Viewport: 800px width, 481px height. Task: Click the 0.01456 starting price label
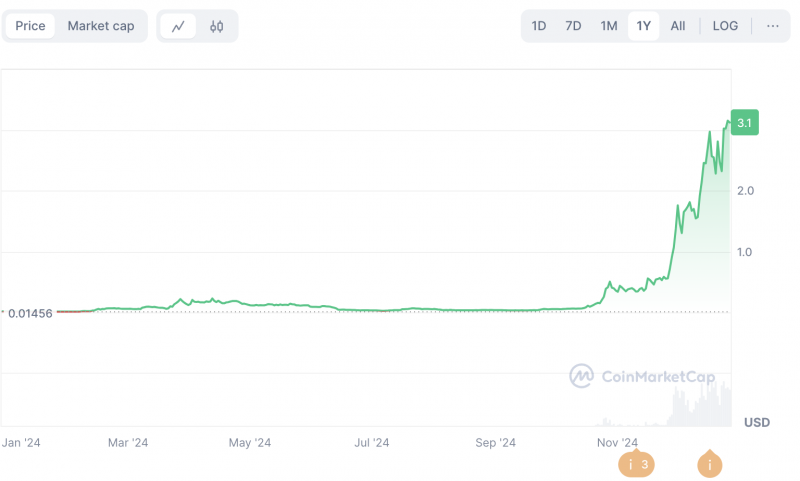pos(30,313)
